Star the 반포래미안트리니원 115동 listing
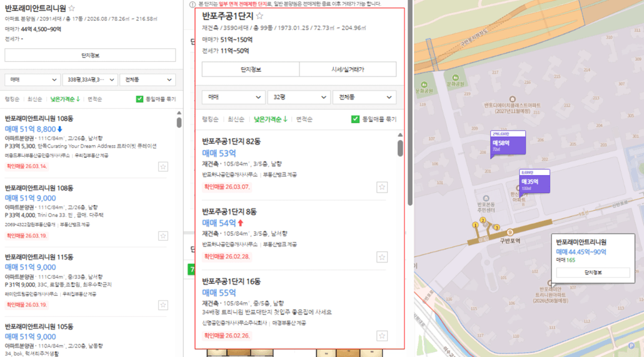644x357 pixels. click(163, 305)
